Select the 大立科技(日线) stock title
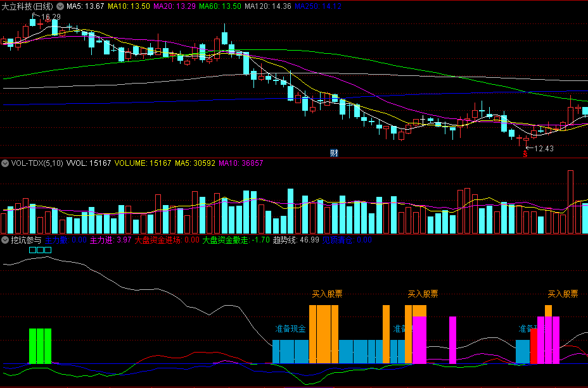This screenshot has height=388, width=588. point(27,6)
